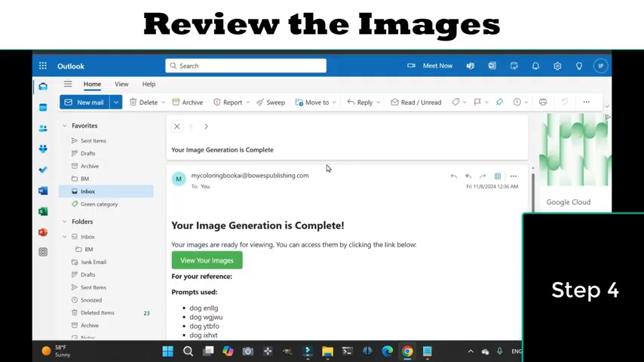This screenshot has height=362, width=644.
Task: Click the Print icon in the toolbar
Action: coord(543,102)
